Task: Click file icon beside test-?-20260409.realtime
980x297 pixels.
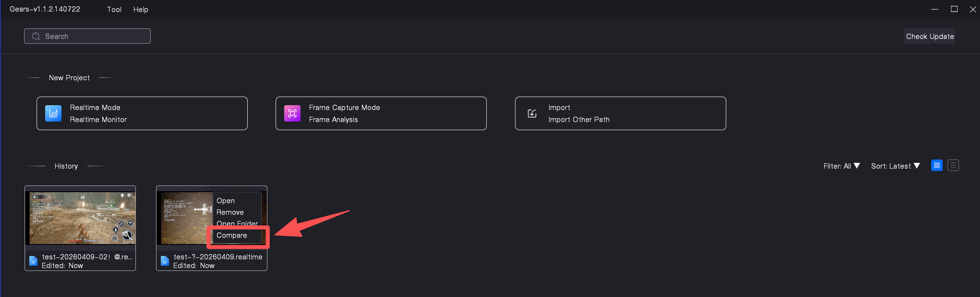Action: (x=165, y=261)
